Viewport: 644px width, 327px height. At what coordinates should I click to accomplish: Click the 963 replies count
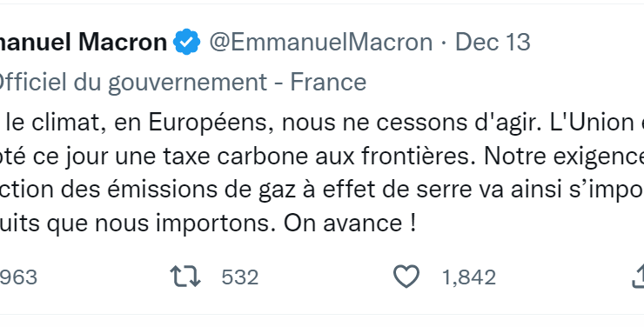(x=18, y=277)
